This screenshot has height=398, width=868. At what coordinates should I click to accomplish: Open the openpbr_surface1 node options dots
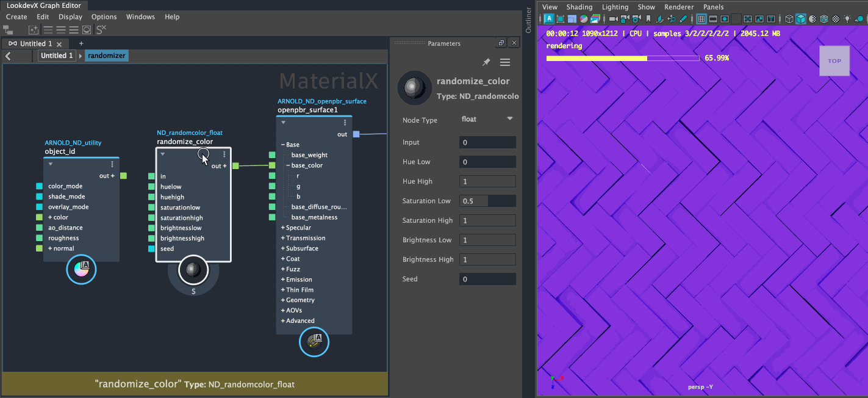345,123
